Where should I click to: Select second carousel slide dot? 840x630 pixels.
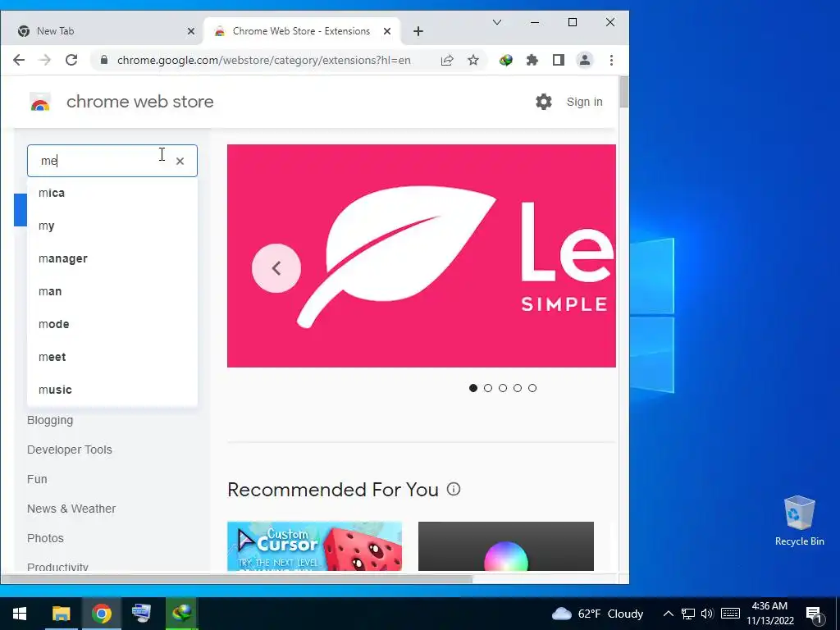(487, 388)
